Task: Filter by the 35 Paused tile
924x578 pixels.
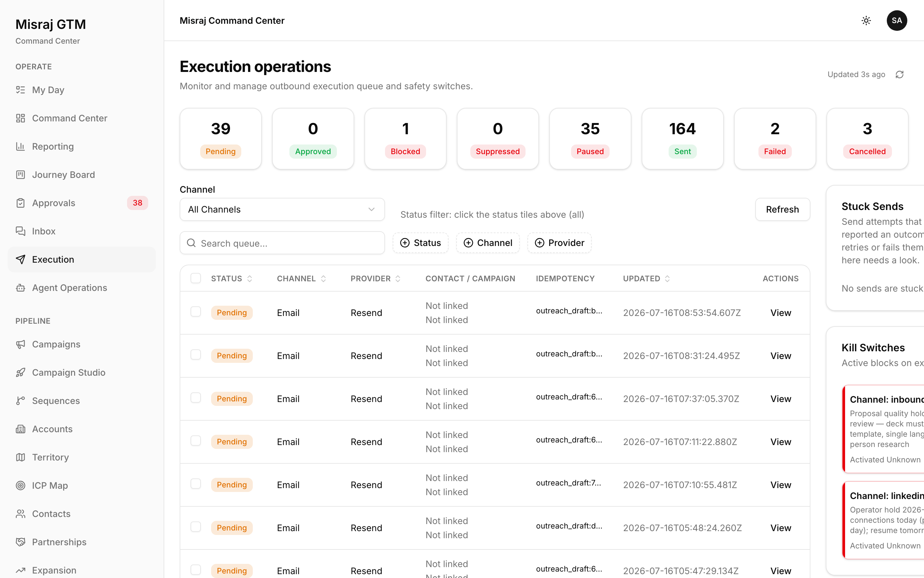Action: pos(590,139)
